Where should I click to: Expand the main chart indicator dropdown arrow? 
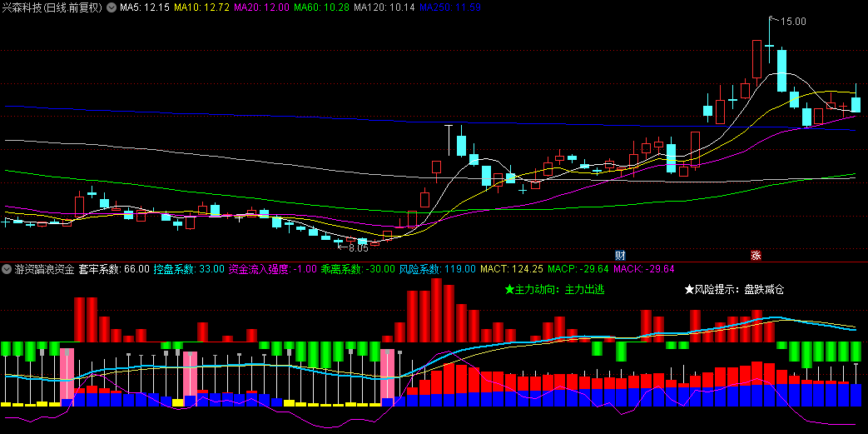[x=111, y=7]
